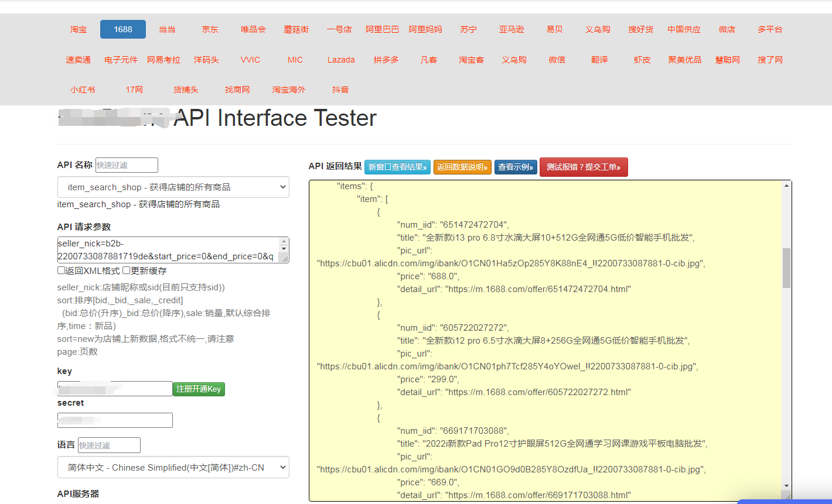832x504 pixels.
Task: Switch to the 当当 platform tab
Action: pos(167,29)
